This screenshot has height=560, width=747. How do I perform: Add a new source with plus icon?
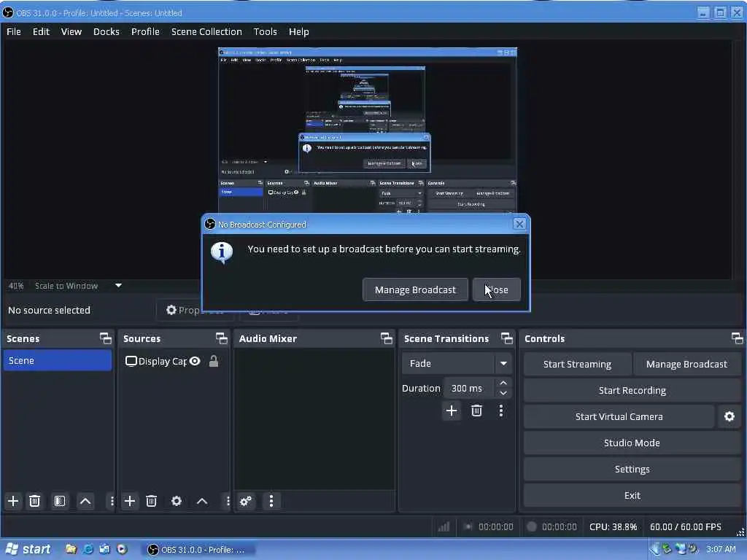pyautogui.click(x=130, y=501)
